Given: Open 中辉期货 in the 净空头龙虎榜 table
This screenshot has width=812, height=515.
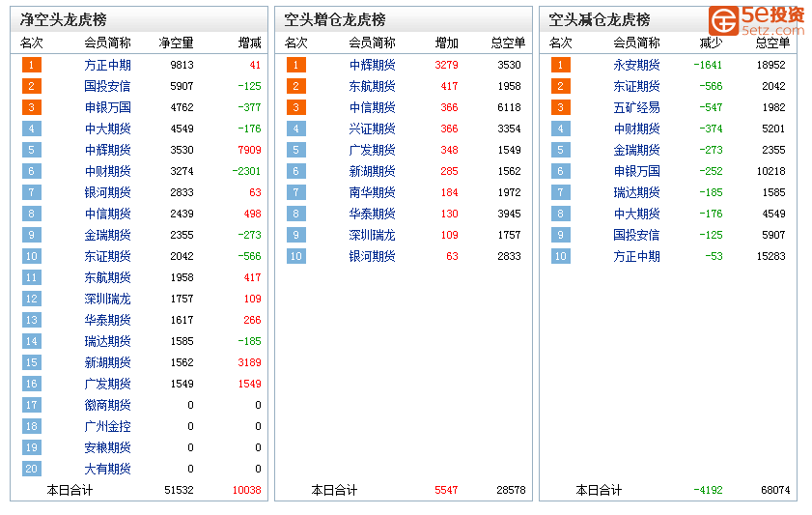Looking at the screenshot, I should click(108, 150).
